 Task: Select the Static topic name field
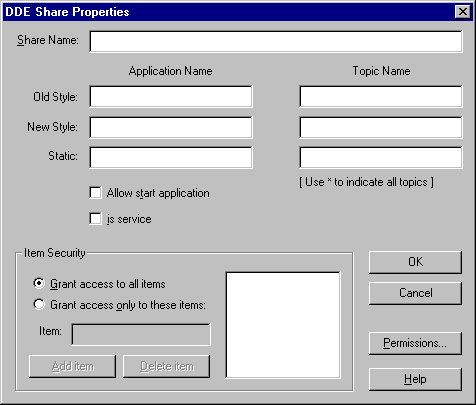click(381, 157)
